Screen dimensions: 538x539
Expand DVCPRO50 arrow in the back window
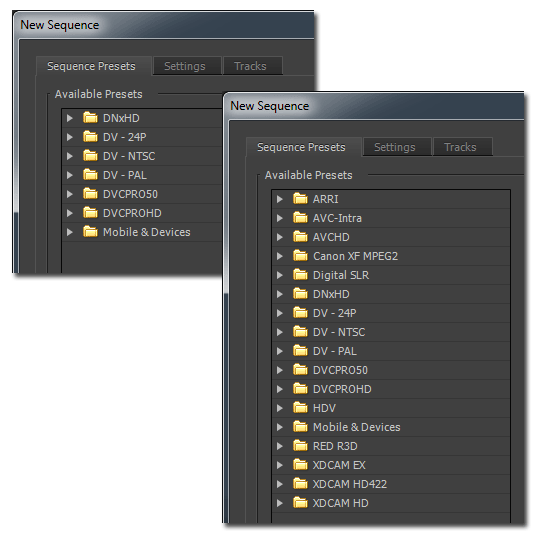(70, 194)
